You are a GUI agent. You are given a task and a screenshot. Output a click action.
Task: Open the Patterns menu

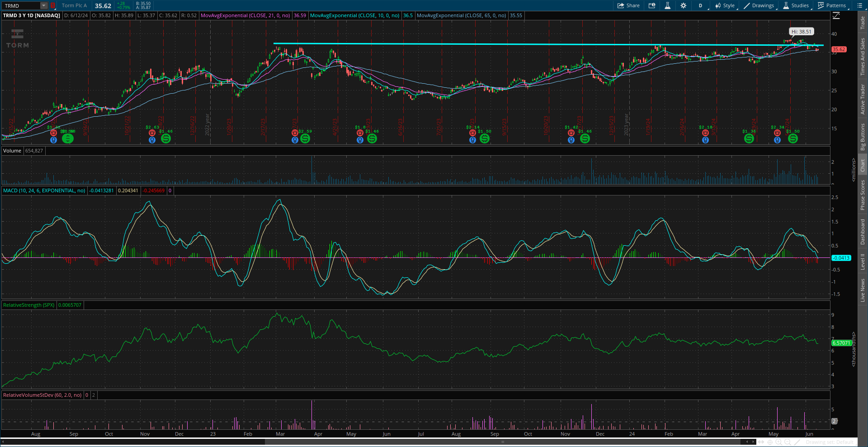click(832, 5)
